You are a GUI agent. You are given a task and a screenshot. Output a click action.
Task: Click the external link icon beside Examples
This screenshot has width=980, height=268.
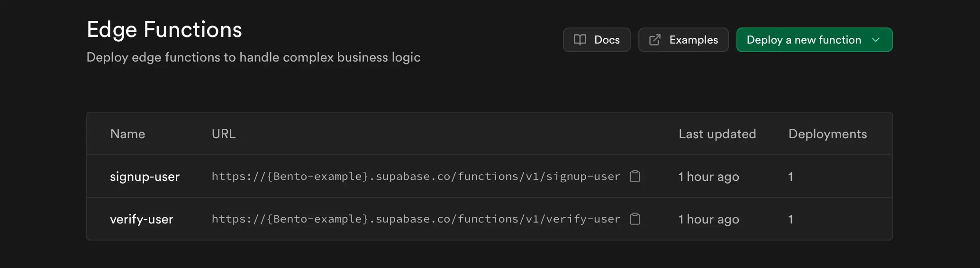[654, 40]
